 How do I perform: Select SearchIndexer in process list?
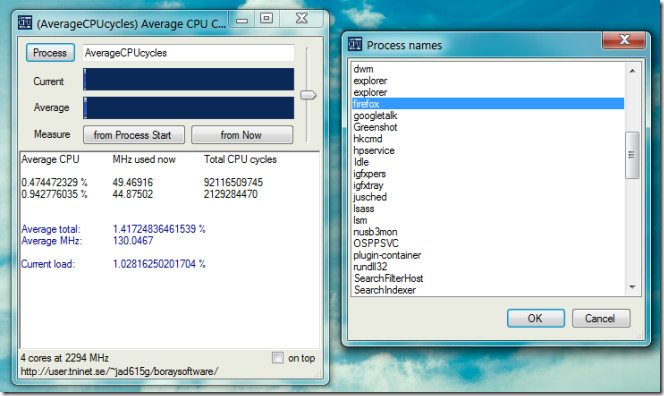[488, 290]
